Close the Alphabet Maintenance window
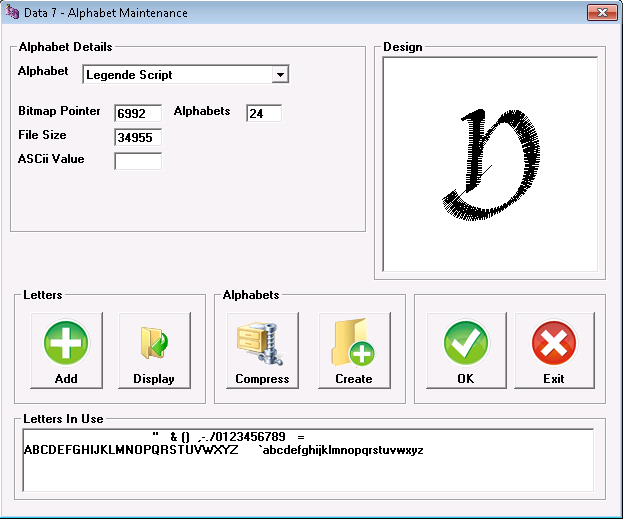 pos(602,13)
